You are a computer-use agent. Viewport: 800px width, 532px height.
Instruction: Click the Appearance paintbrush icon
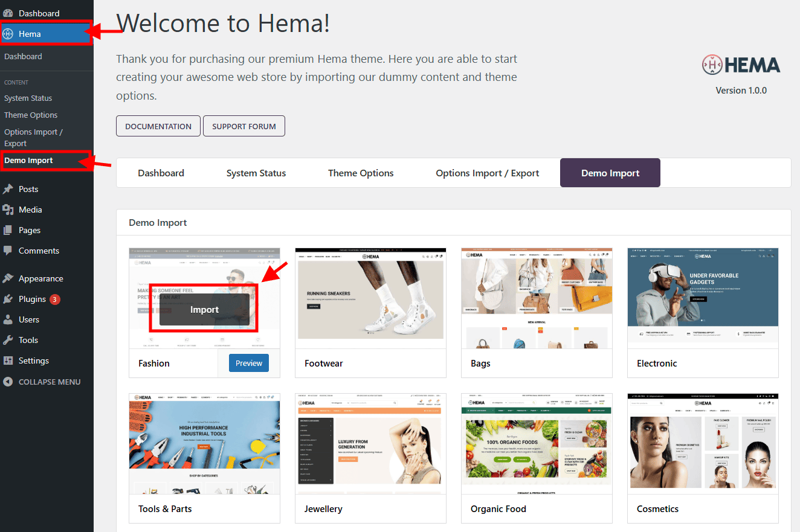pyautogui.click(x=8, y=278)
